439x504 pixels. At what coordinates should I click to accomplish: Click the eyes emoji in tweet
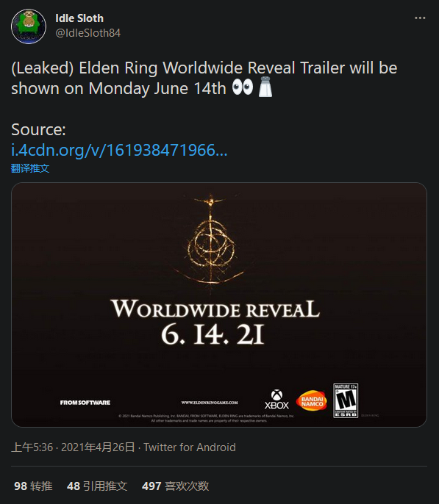point(243,87)
